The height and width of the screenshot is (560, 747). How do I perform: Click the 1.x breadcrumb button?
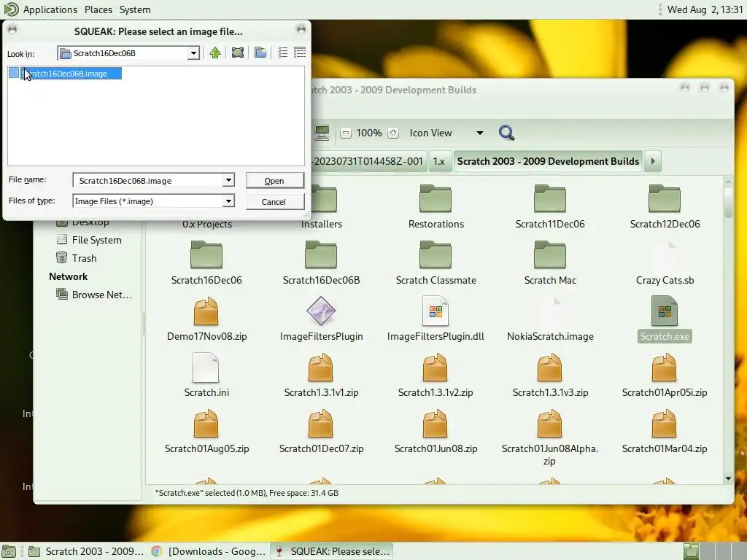(438, 161)
